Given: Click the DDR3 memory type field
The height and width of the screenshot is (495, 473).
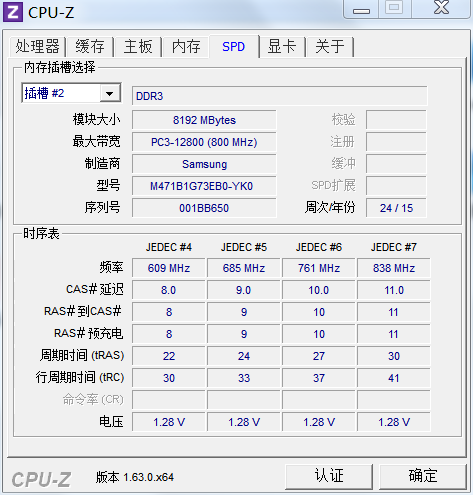Looking at the screenshot, I should pyautogui.click(x=279, y=96).
